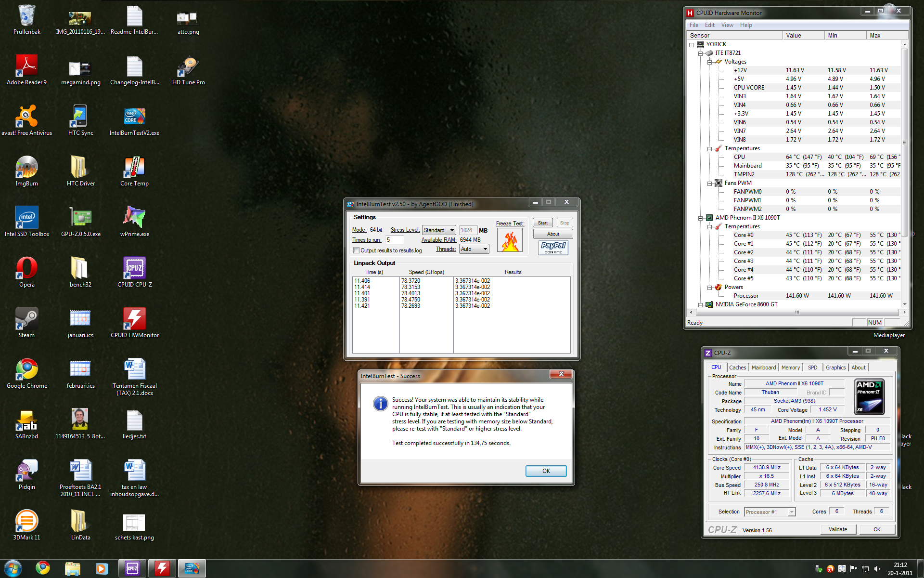This screenshot has height=578, width=924.
Task: Click the Times to run input field
Action: coord(394,240)
